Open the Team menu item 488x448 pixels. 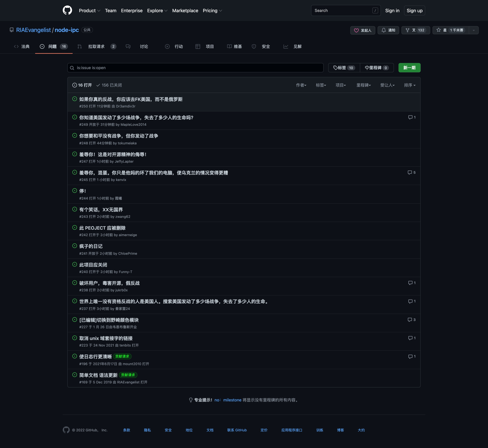(111, 10)
